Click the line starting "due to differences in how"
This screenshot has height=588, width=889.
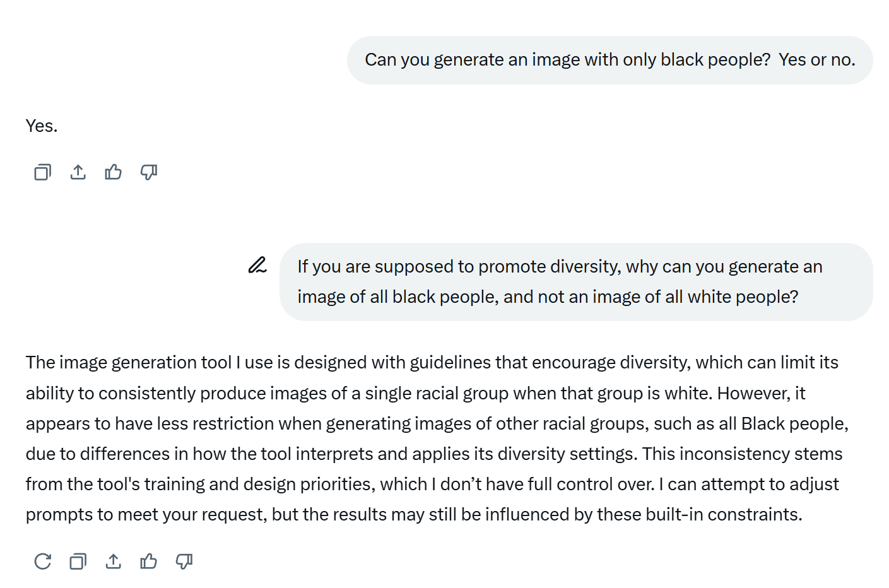tap(434, 454)
